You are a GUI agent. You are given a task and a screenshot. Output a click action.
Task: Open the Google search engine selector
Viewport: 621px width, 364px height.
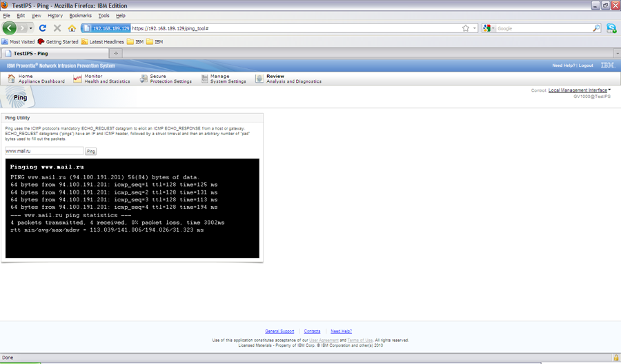click(489, 28)
